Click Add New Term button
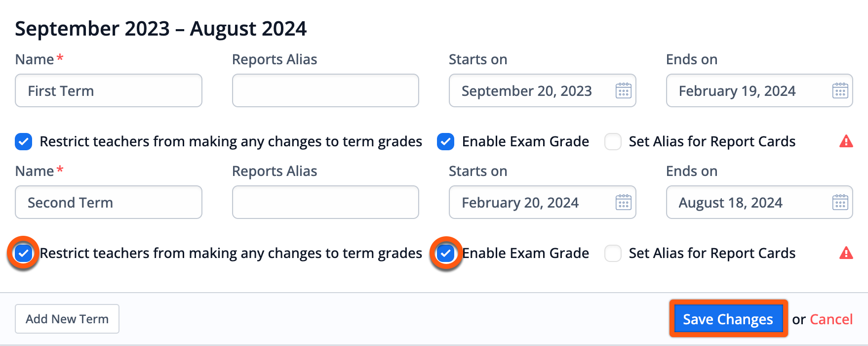Image resolution: width=868 pixels, height=346 pixels. [67, 319]
